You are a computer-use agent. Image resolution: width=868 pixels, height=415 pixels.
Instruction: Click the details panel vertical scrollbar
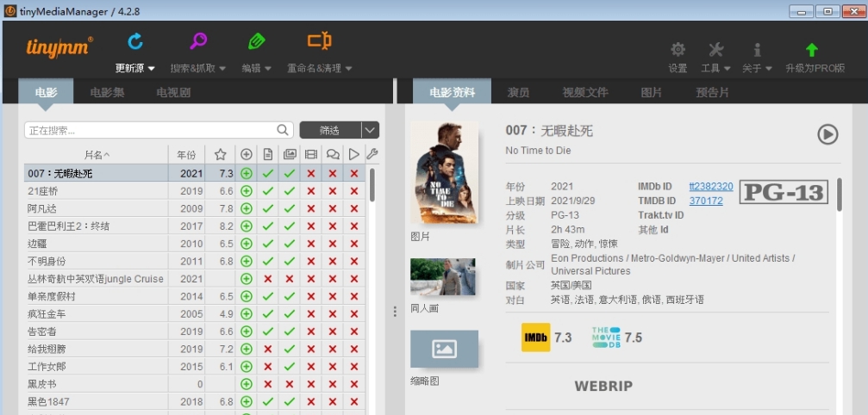tap(840, 195)
